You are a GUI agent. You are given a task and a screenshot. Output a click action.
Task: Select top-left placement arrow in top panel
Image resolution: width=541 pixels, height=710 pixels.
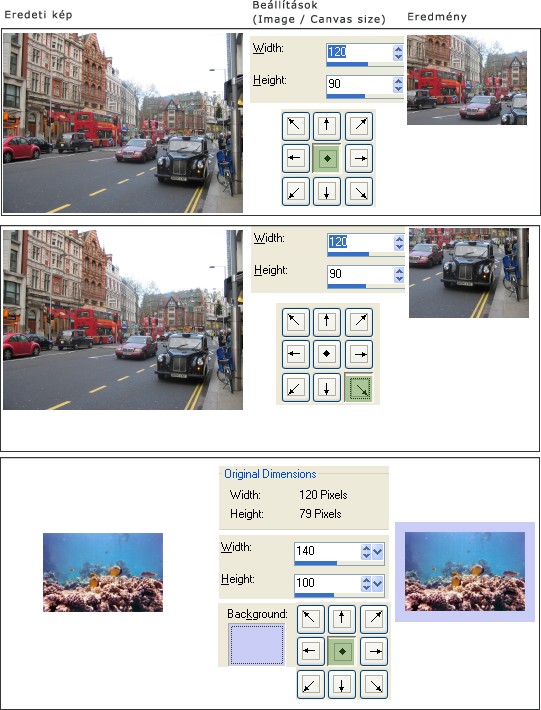tap(296, 126)
